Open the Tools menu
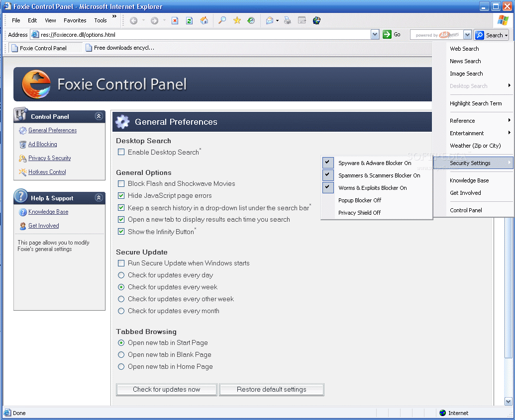The height and width of the screenshot is (420, 515). 100,20
